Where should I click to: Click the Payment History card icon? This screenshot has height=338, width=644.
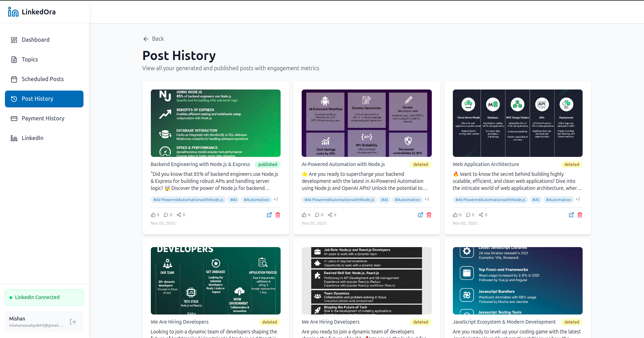click(14, 118)
